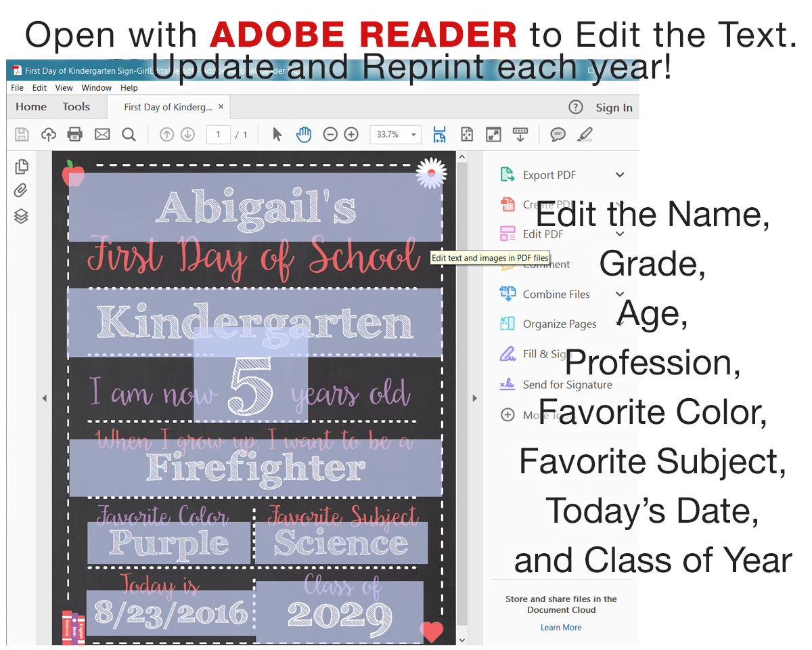812x650 pixels.
Task: Edit the Kindergarten grade field
Action: pyautogui.click(x=255, y=322)
